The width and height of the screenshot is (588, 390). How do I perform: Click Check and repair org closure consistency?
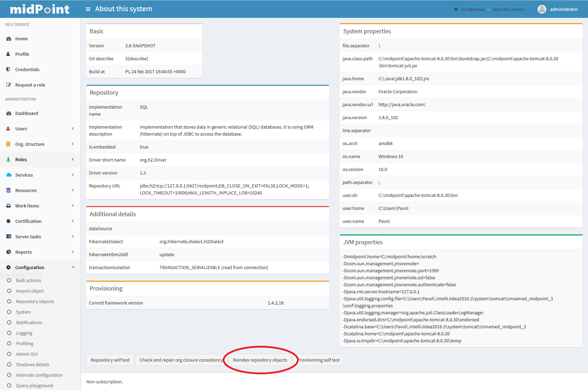pyautogui.click(x=181, y=360)
